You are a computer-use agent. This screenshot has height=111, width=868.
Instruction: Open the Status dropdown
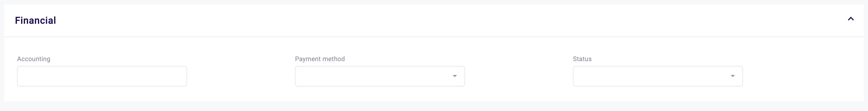point(657,76)
